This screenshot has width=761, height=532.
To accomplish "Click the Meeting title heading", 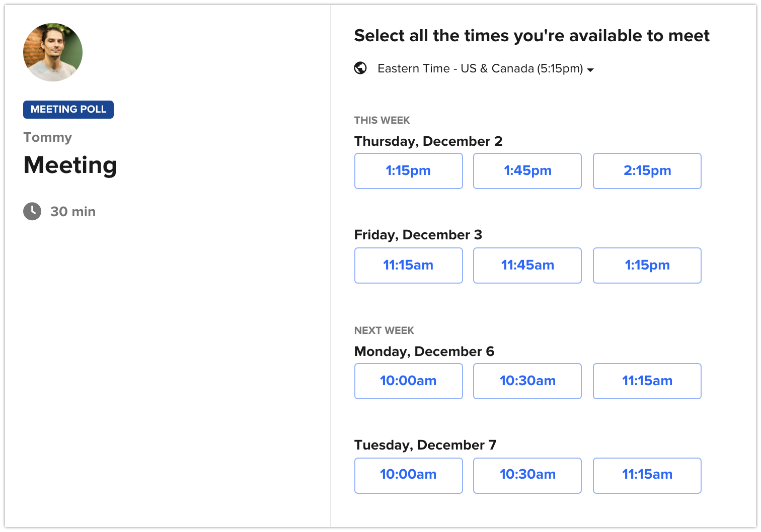I will point(70,165).
